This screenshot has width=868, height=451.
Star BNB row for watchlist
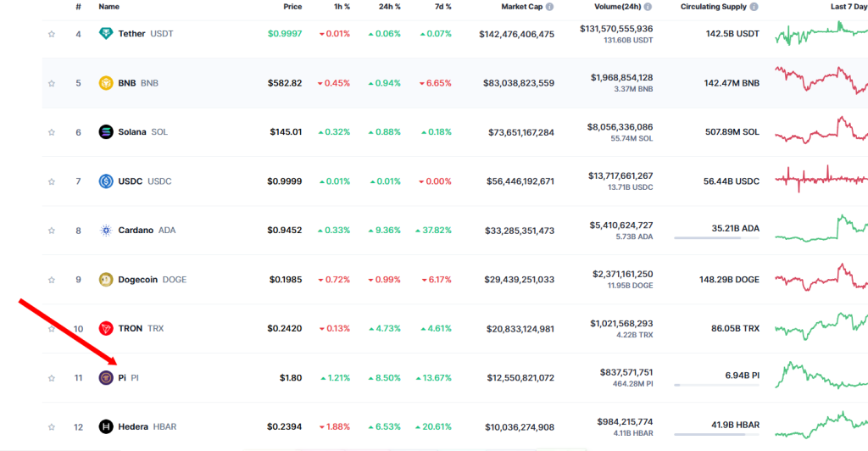click(52, 84)
